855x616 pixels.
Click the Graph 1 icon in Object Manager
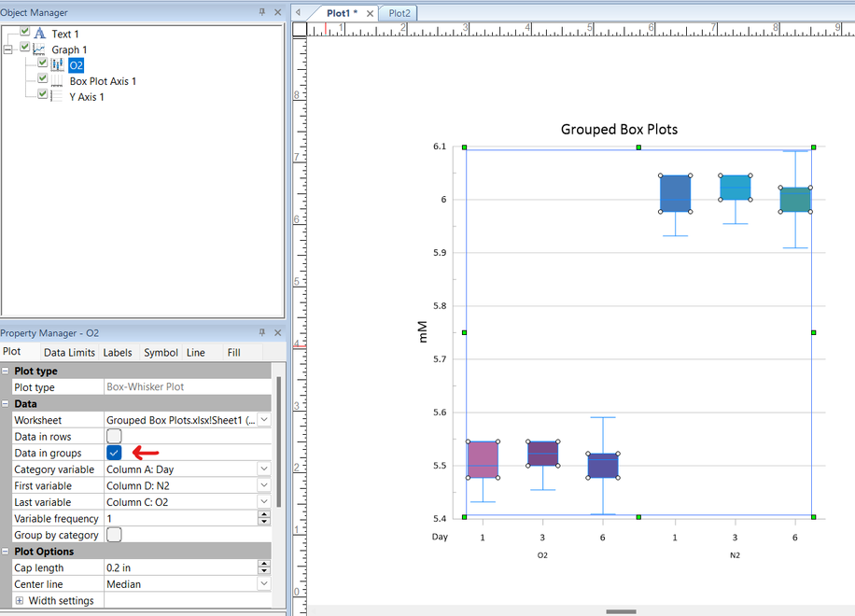point(39,49)
